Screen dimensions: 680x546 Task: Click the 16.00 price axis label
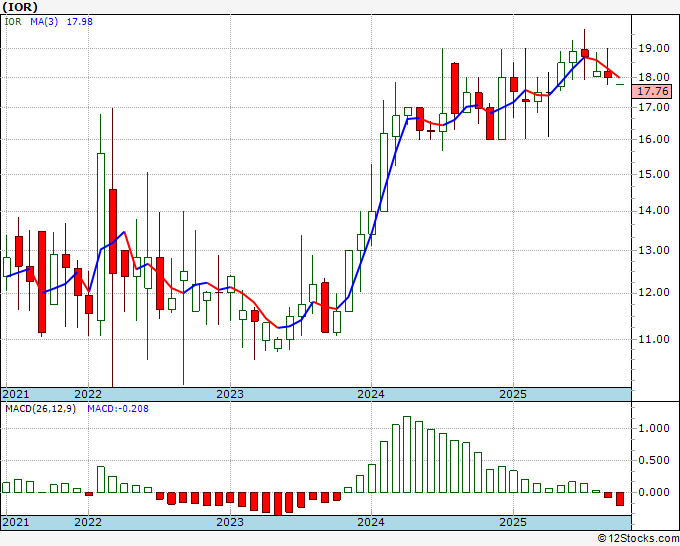654,139
